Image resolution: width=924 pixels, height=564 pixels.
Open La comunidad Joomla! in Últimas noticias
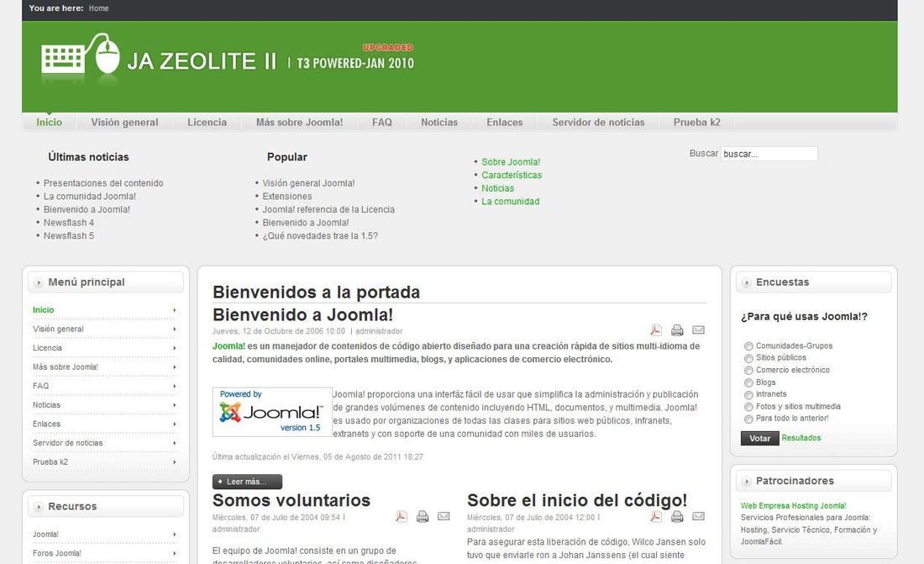(x=90, y=197)
